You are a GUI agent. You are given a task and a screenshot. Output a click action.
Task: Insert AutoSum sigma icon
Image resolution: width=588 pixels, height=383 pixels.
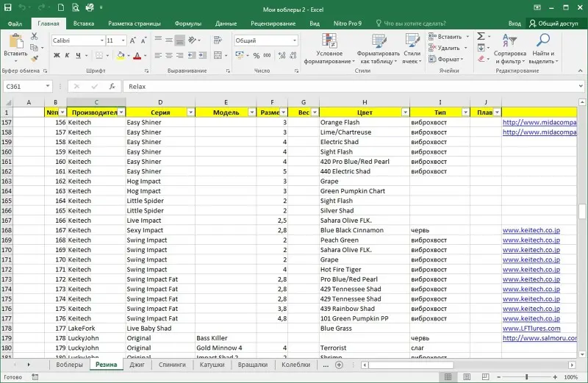click(481, 36)
